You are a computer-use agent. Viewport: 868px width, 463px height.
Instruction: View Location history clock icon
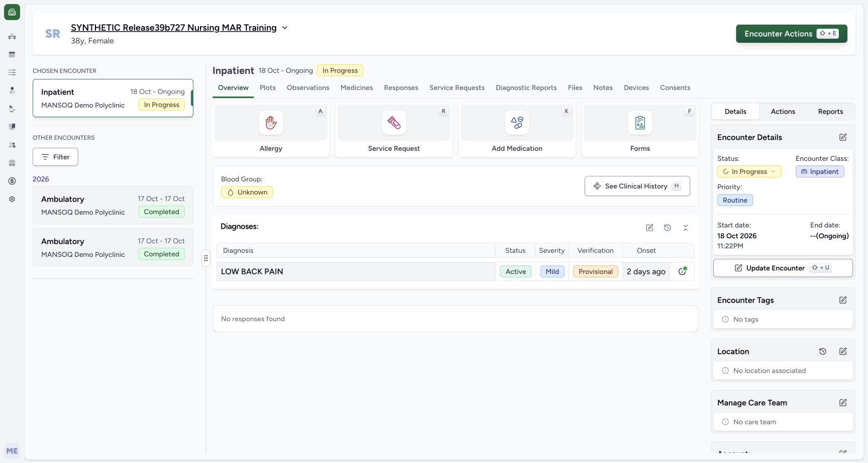pos(823,351)
